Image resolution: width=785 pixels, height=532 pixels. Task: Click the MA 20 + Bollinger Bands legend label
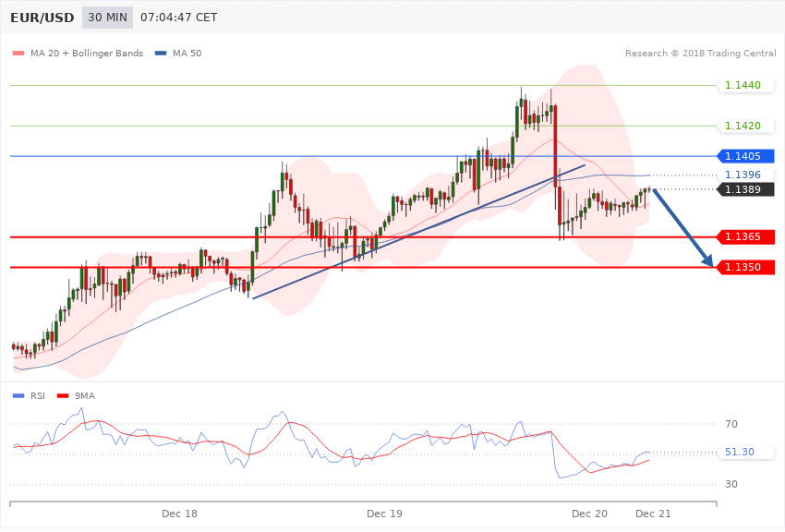coord(87,53)
